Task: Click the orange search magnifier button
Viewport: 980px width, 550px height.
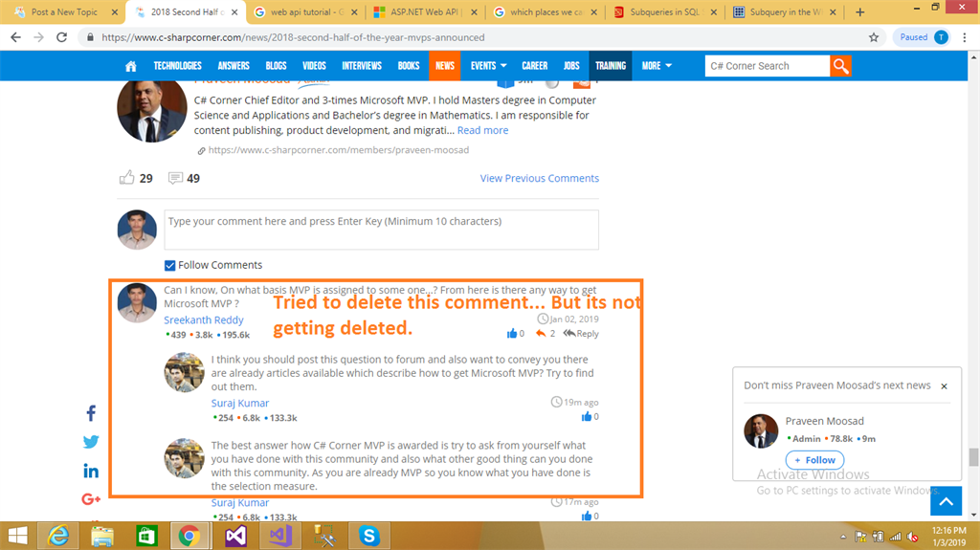Action: point(840,66)
